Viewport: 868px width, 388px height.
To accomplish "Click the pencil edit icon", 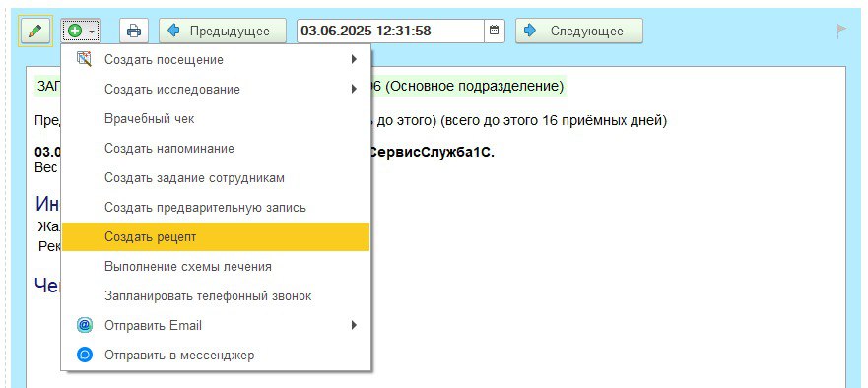I will 34,31.
